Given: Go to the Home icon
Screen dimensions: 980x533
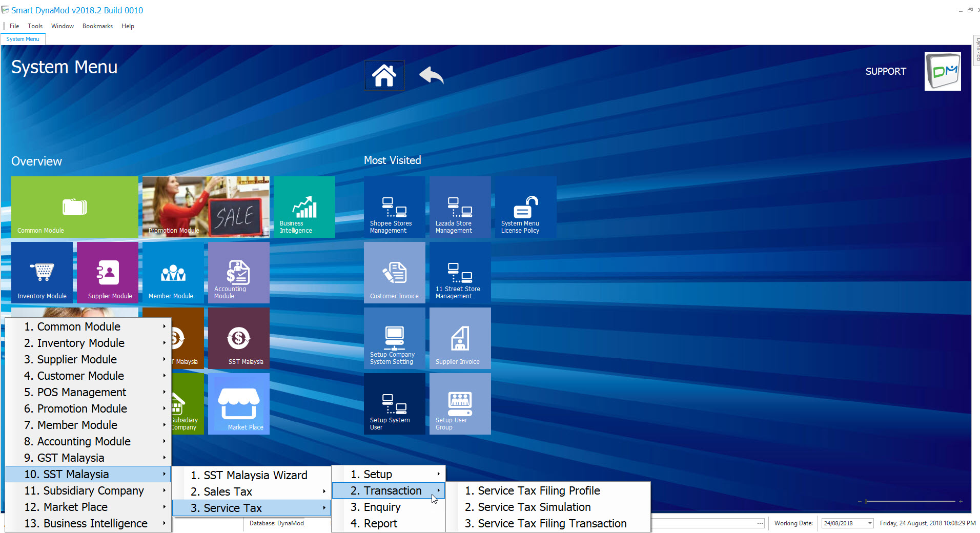Looking at the screenshot, I should click(384, 75).
